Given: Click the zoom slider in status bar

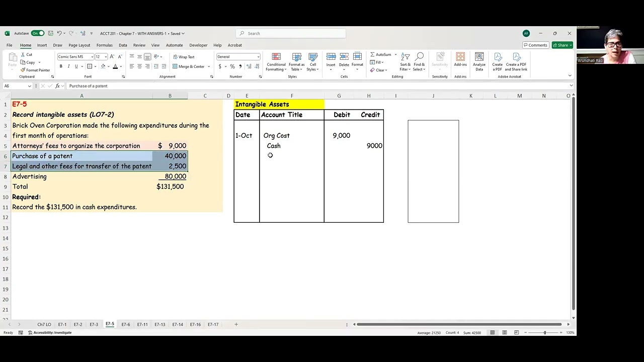Looking at the screenshot, I should click(x=545, y=333).
